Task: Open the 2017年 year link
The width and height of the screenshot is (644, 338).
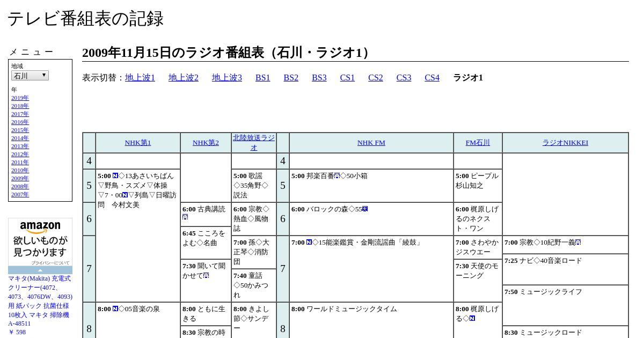Action: click(20, 114)
